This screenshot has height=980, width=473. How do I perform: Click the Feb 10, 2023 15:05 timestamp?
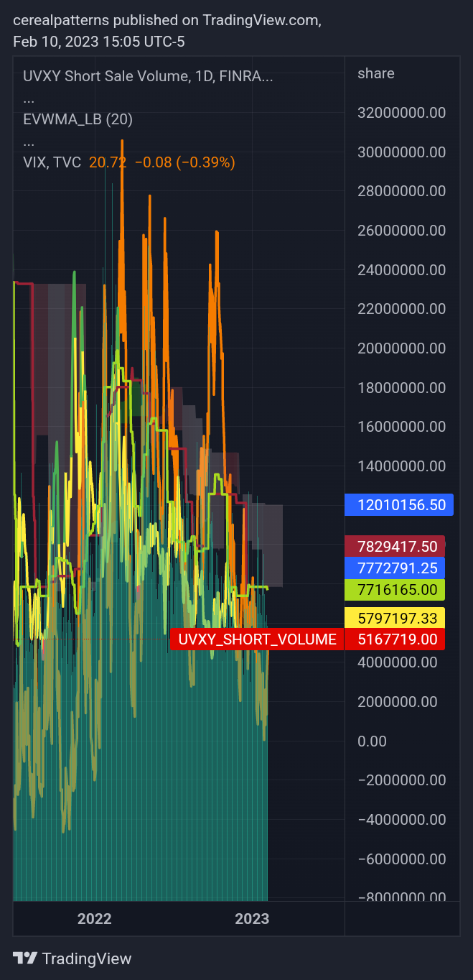coord(99,42)
